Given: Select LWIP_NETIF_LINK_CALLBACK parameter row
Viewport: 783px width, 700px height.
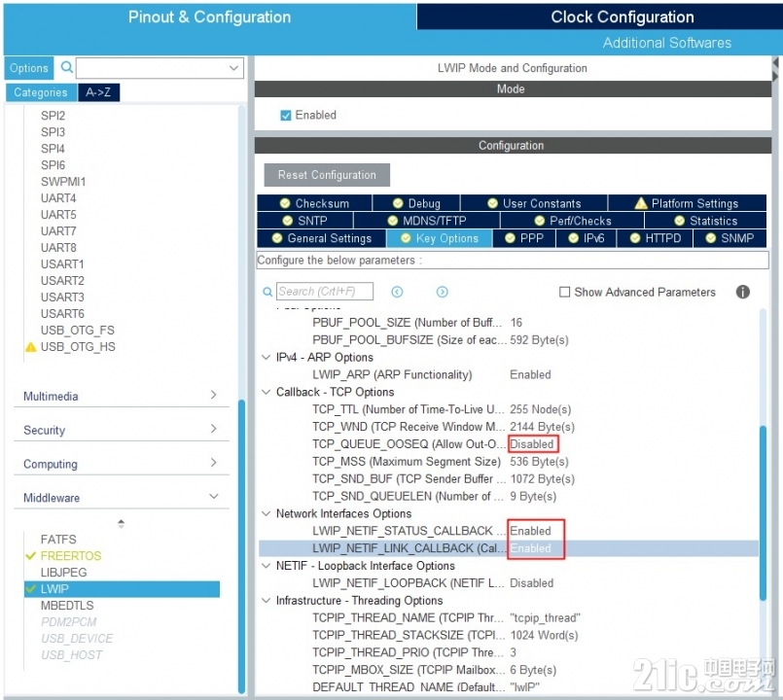Looking at the screenshot, I should point(509,548).
